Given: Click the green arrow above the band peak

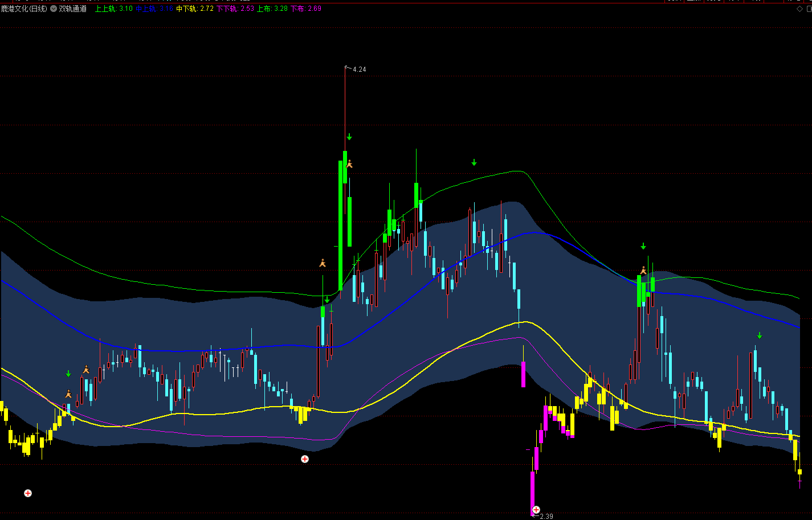Looking at the screenshot, I should coord(474,162).
